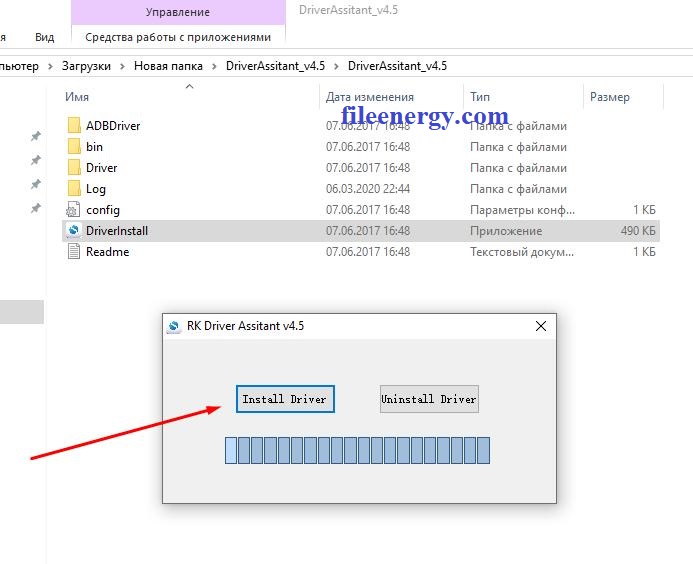
Task: Click the Install Driver button
Action: coord(285,399)
